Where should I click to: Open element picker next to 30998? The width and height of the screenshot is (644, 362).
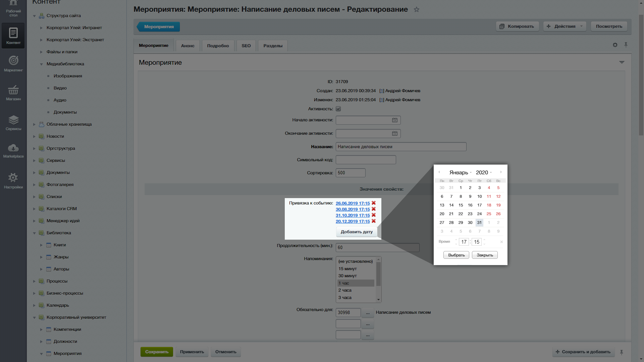tap(368, 313)
